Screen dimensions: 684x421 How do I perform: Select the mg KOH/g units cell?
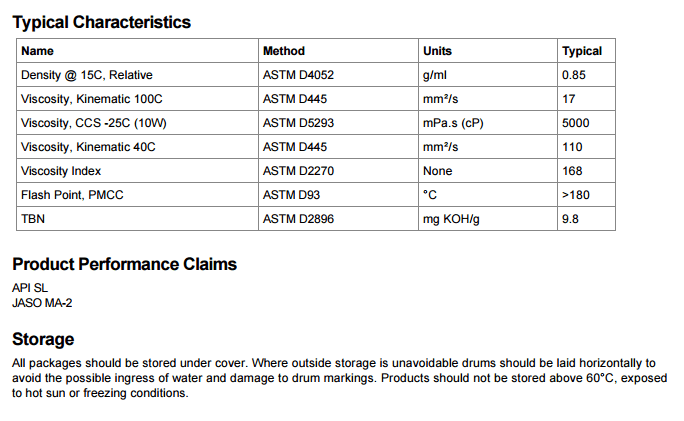451,219
